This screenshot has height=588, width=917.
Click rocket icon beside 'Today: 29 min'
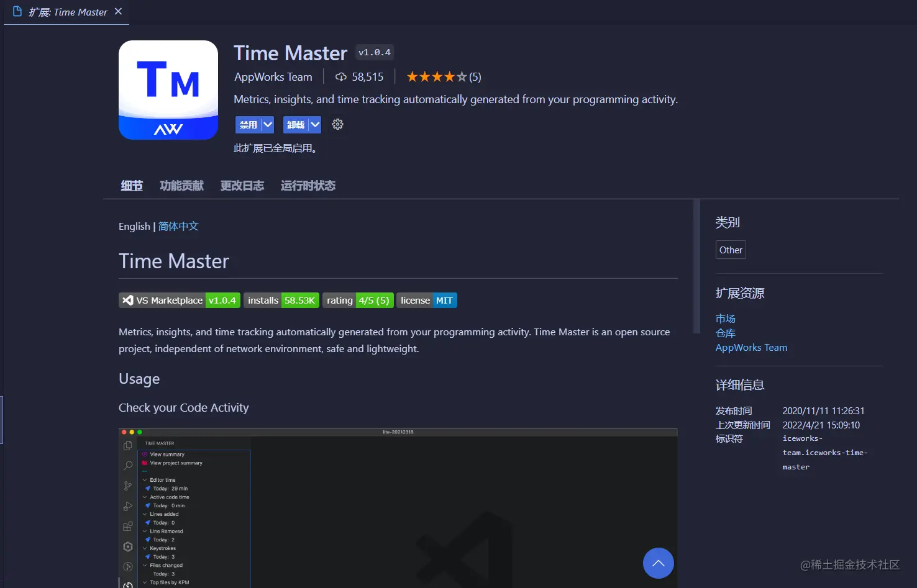point(148,489)
